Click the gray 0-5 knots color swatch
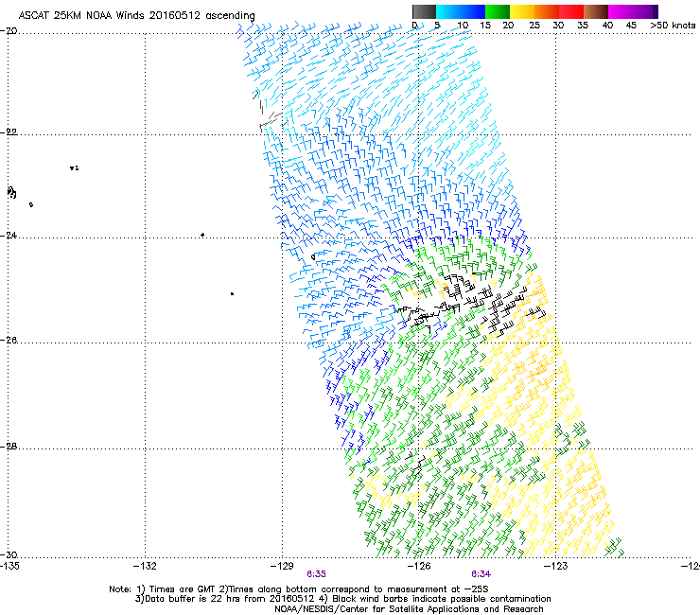This screenshot has height=615, width=700. [x=424, y=11]
